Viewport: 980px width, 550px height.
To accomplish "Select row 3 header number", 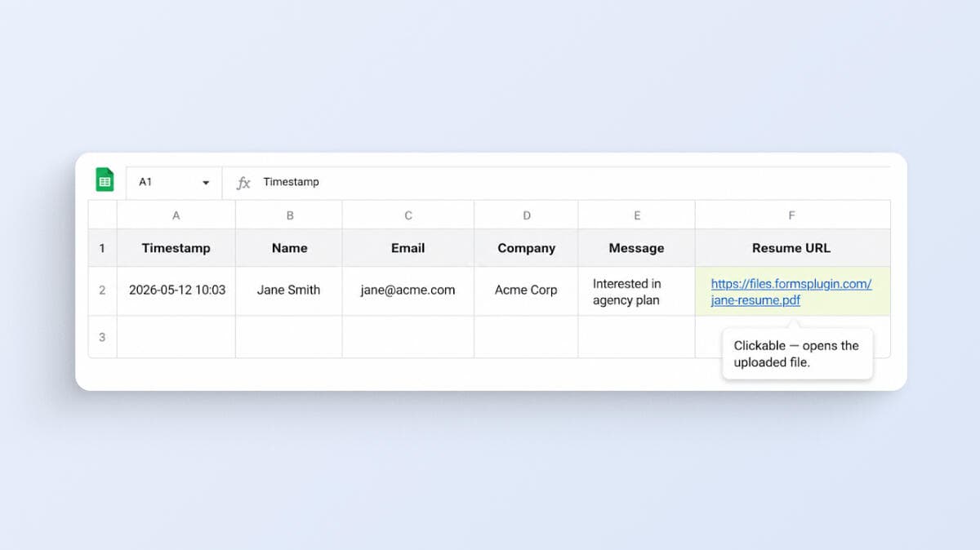I will 102,336.
